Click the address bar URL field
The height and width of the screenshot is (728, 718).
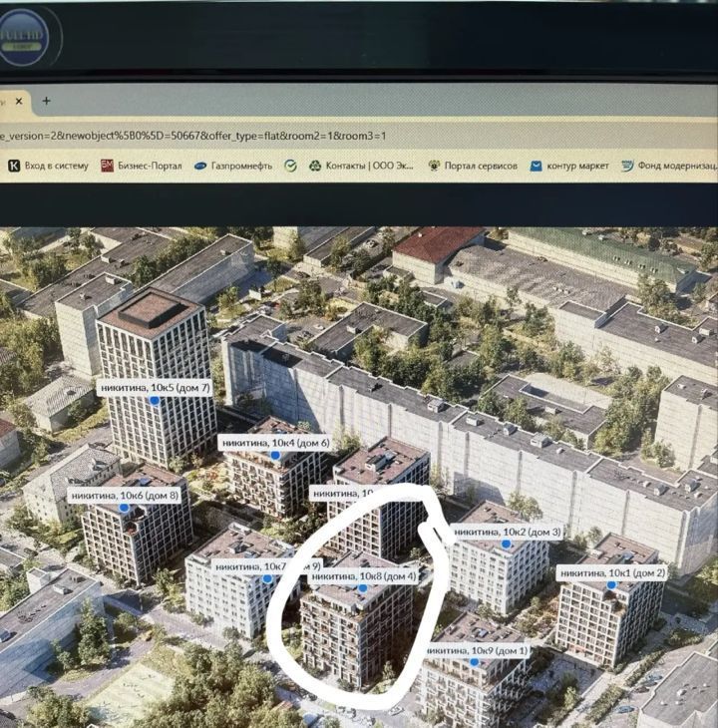point(299,135)
